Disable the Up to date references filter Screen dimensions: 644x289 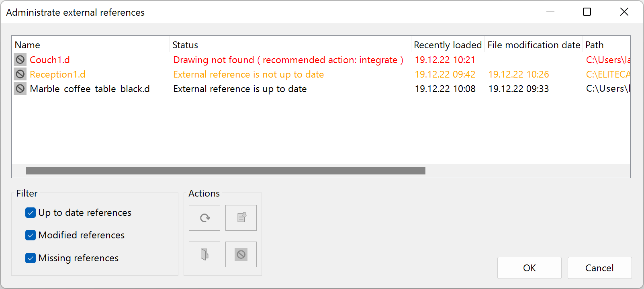pos(30,213)
